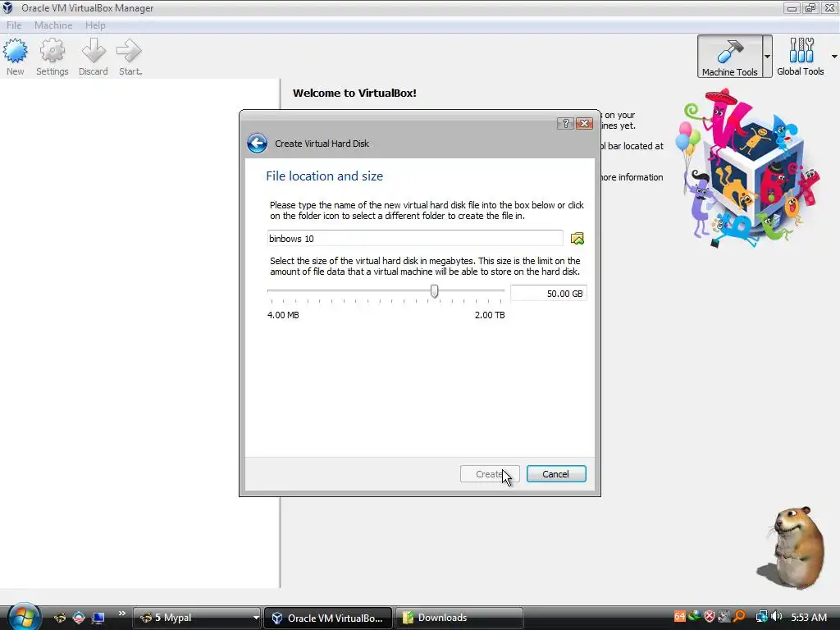Image resolution: width=840 pixels, height=630 pixels.
Task: Click the taskbar clock 5:53 AM
Action: point(809,618)
